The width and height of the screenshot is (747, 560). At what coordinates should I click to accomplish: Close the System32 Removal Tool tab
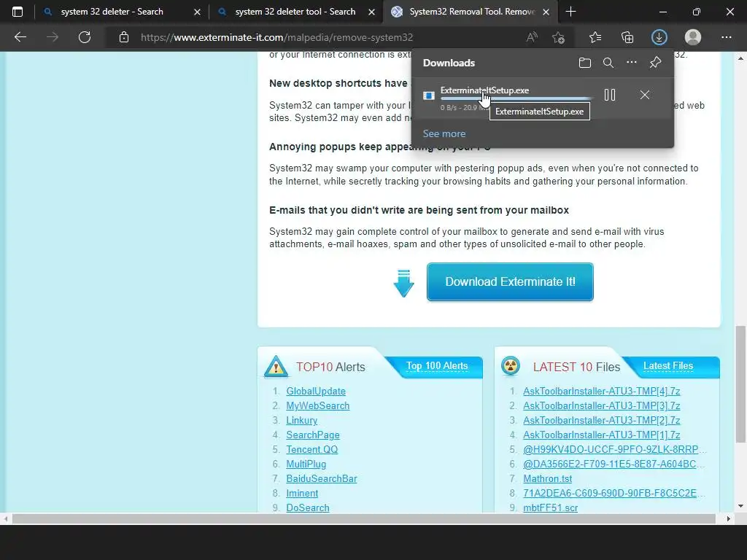546,12
